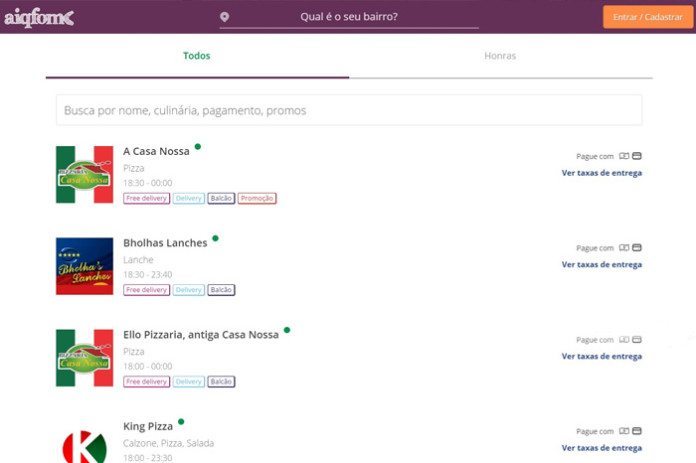
Task: Focus the Qual é o seu bairro field
Action: coord(349,17)
